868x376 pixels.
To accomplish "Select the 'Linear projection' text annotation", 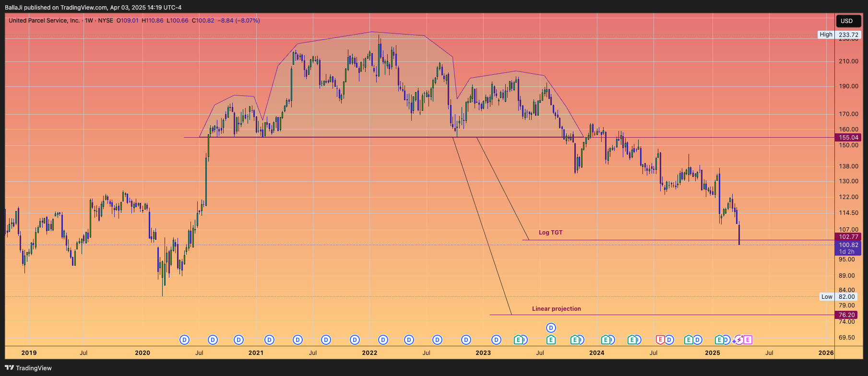I will 557,309.
